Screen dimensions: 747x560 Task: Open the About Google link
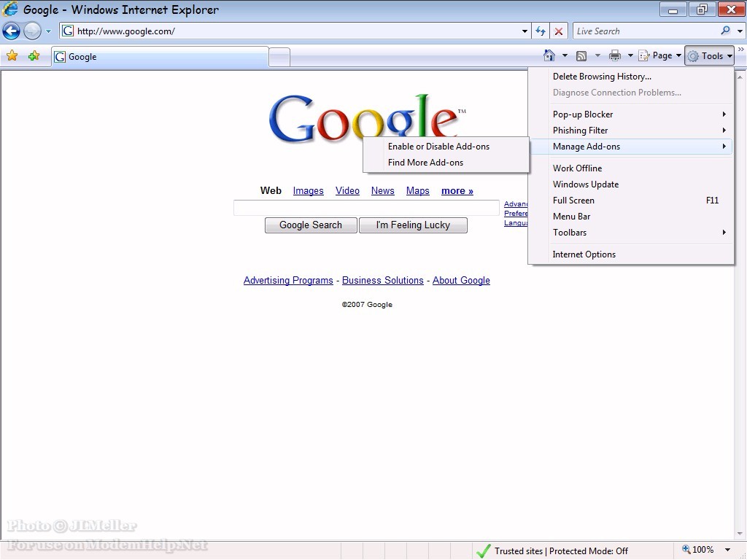coord(461,281)
